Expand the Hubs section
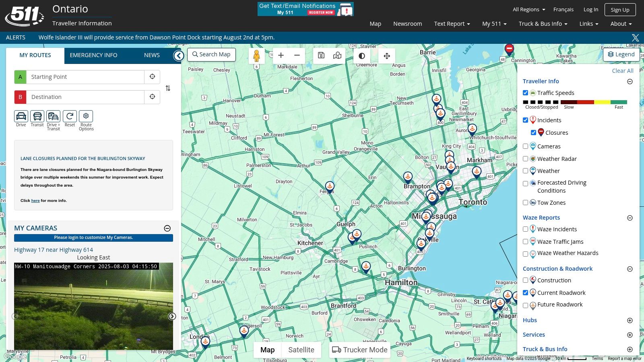The width and height of the screenshot is (644, 362). pyautogui.click(x=630, y=321)
